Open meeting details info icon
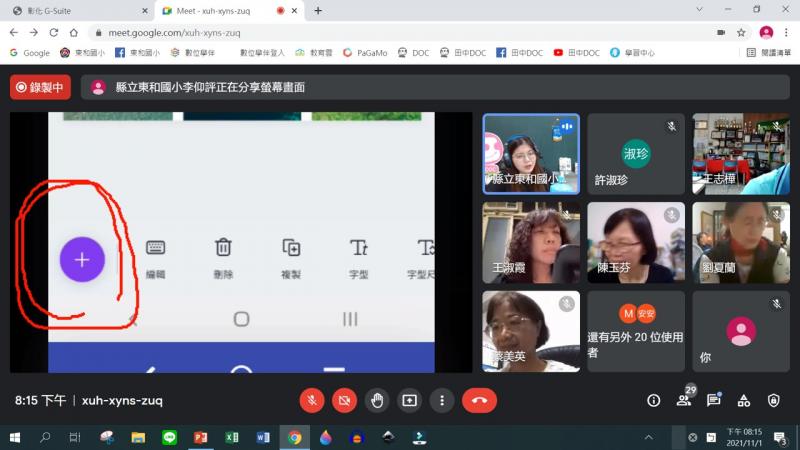The image size is (800, 450). (x=654, y=401)
